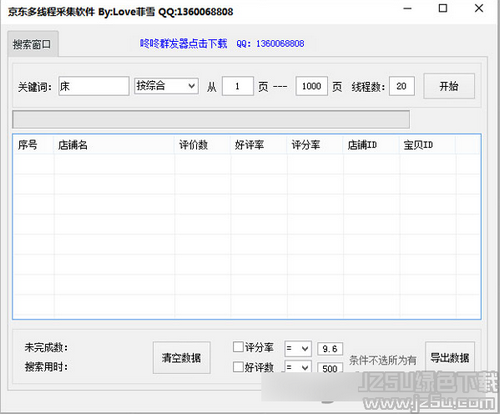Image resolution: width=500 pixels, height=414 pixels.
Task: Open the 好评数 comparison operator dropdown
Action: (298, 367)
